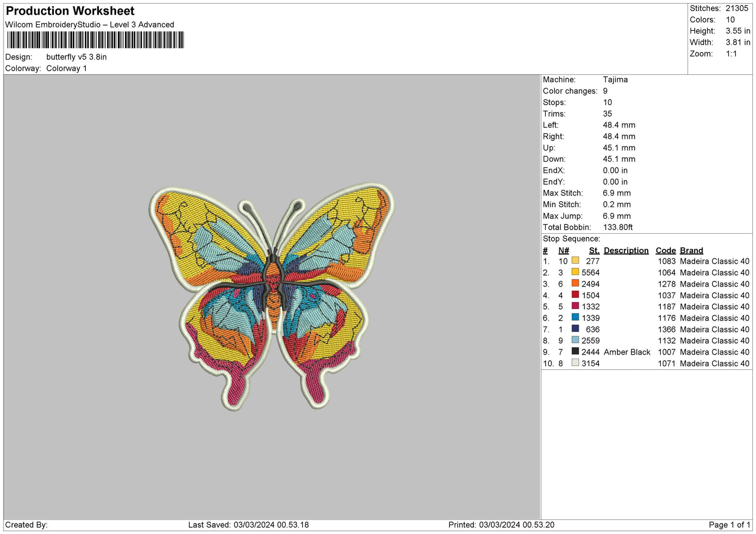Click the red swatch for code 1037

pos(575,294)
